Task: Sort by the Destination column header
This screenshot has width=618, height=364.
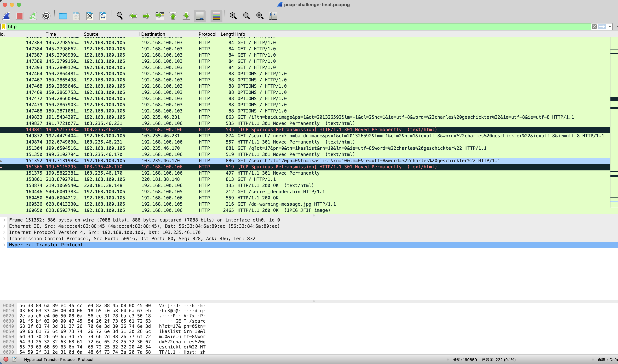Action: (x=153, y=34)
